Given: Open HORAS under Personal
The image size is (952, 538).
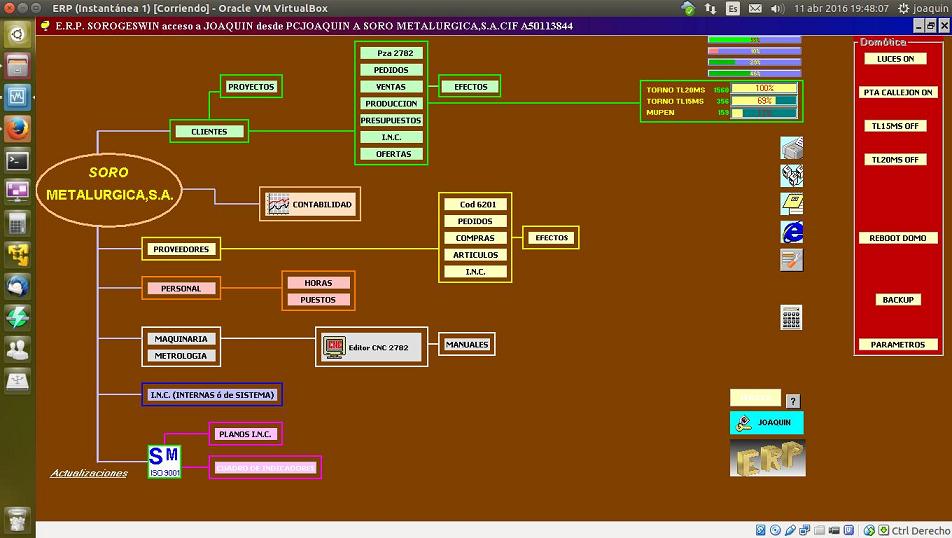Looking at the screenshot, I should coord(318,283).
